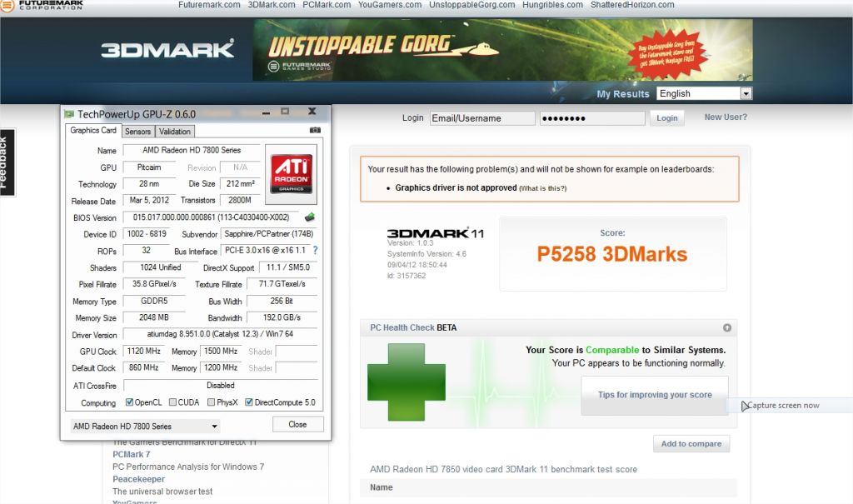Click the Subvendor Sapphire/PCPartner value

(x=269, y=234)
